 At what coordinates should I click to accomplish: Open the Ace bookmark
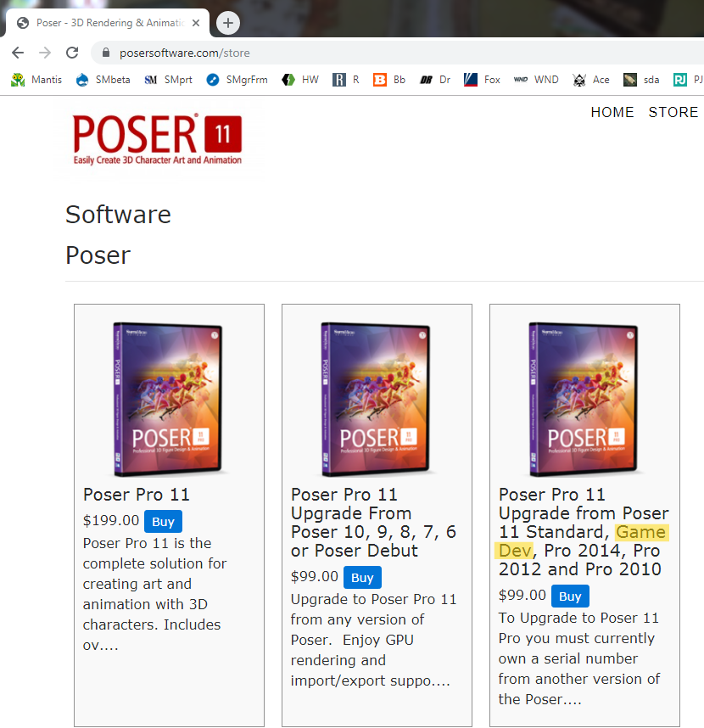pyautogui.click(x=591, y=80)
